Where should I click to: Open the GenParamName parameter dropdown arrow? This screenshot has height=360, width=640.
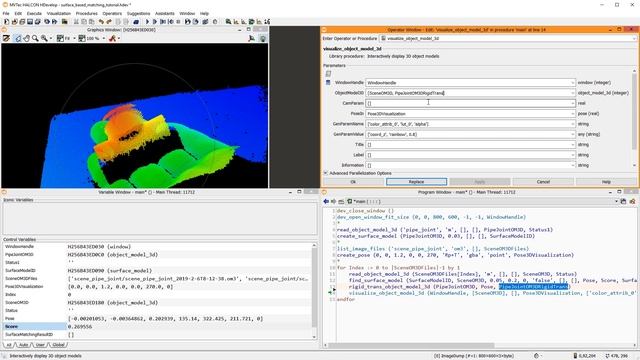pyautogui.click(x=572, y=124)
